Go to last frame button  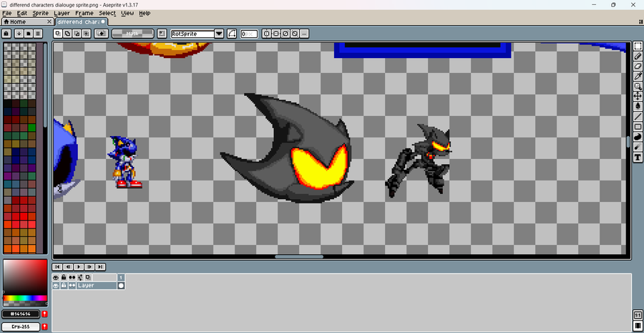pyautogui.click(x=100, y=267)
